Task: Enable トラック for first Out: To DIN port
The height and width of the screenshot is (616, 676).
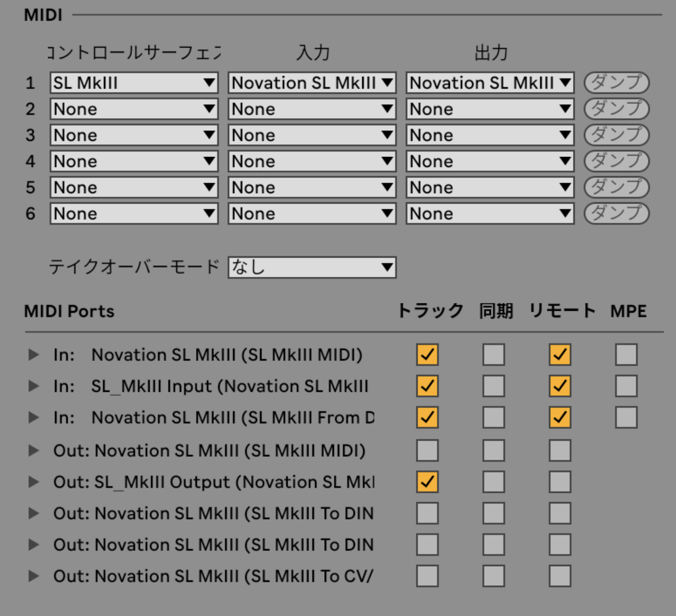Action: click(427, 513)
